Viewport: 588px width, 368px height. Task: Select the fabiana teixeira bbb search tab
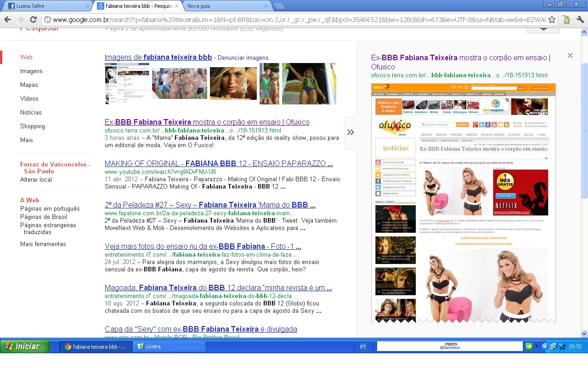pos(138,6)
